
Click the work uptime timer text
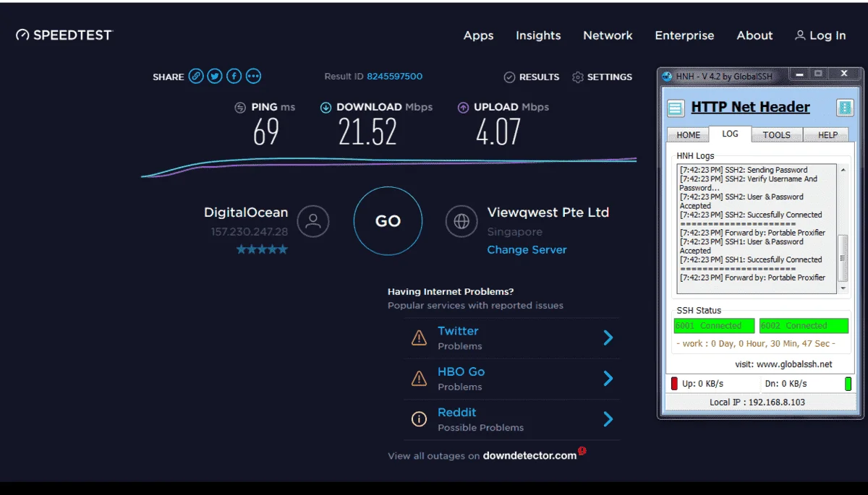(756, 344)
